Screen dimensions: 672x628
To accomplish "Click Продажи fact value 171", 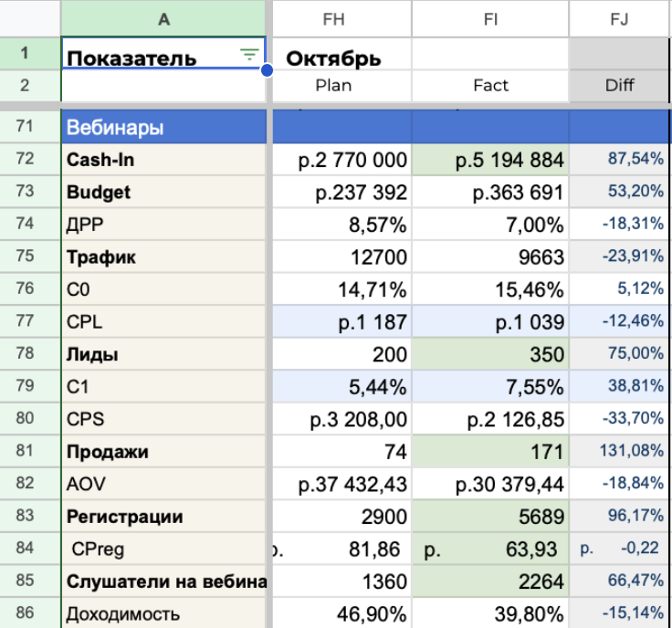I will pos(490,452).
